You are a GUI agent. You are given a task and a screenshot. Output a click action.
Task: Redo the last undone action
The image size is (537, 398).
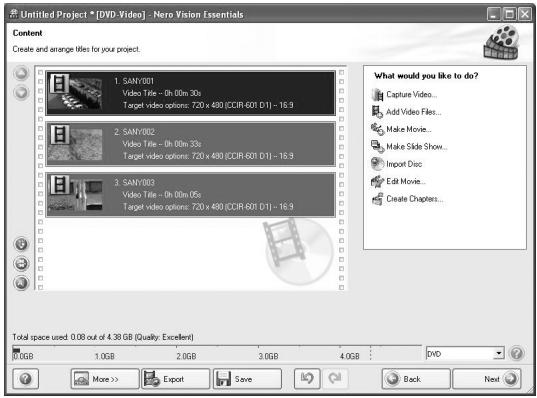pyautogui.click(x=335, y=379)
